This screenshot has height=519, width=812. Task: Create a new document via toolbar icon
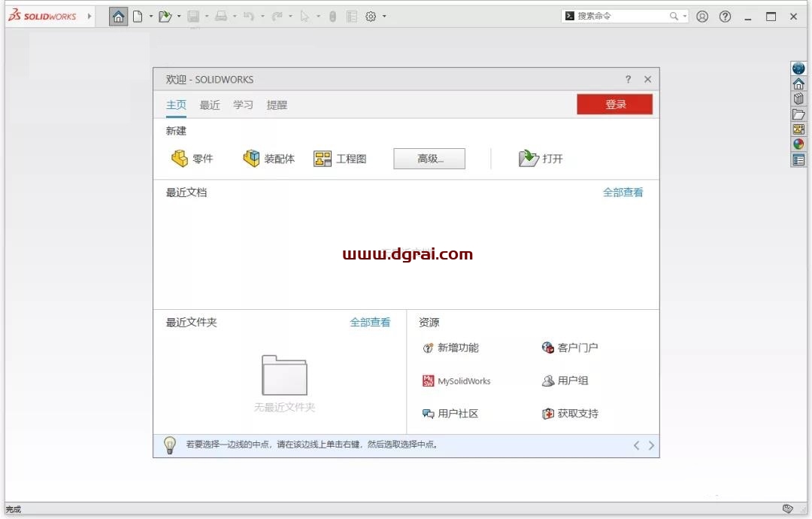138,17
